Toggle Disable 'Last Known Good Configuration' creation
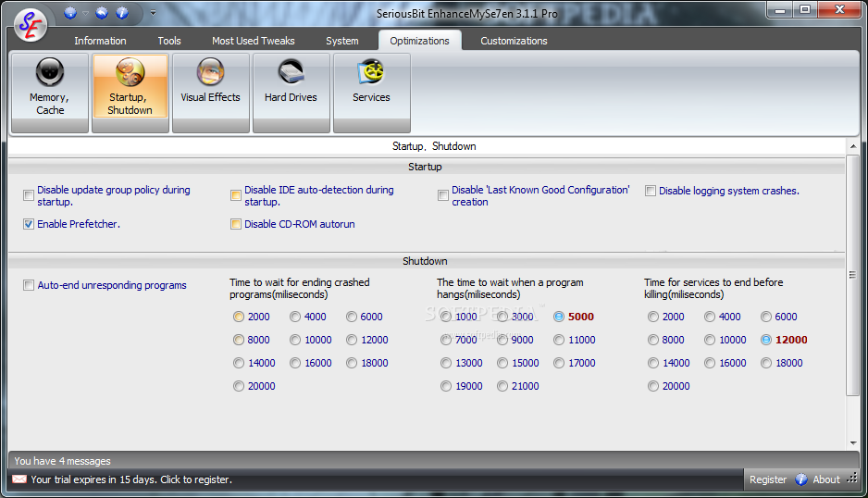This screenshot has height=498, width=868. [443, 195]
